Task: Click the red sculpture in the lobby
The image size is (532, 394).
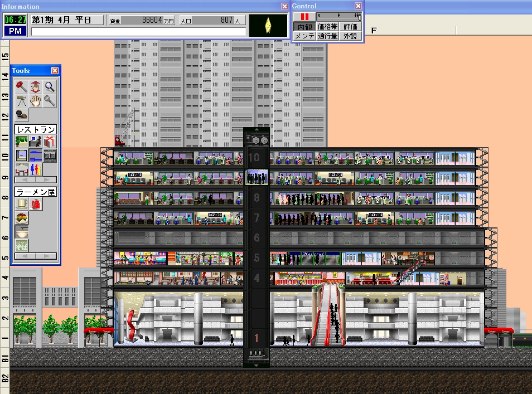Action: 132,326
